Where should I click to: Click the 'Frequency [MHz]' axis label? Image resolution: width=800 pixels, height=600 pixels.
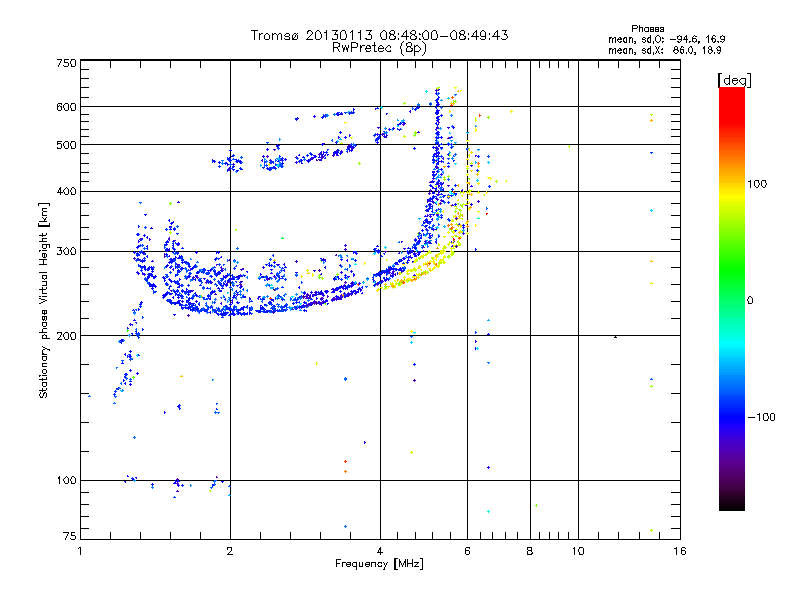pyautogui.click(x=379, y=564)
